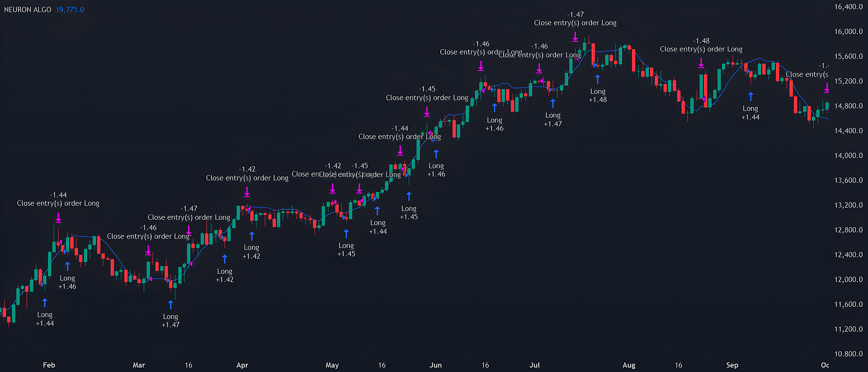Click the May label on the time axis

[332, 365]
